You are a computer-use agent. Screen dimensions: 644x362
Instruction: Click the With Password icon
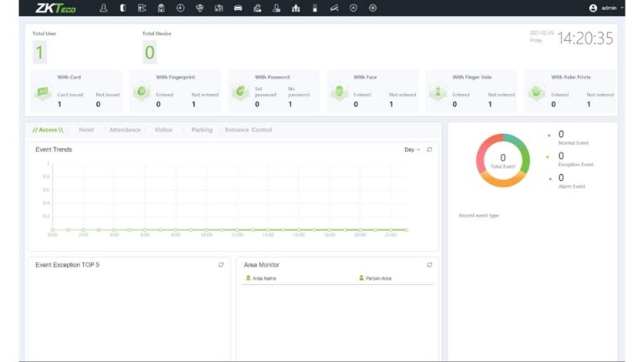point(241,91)
